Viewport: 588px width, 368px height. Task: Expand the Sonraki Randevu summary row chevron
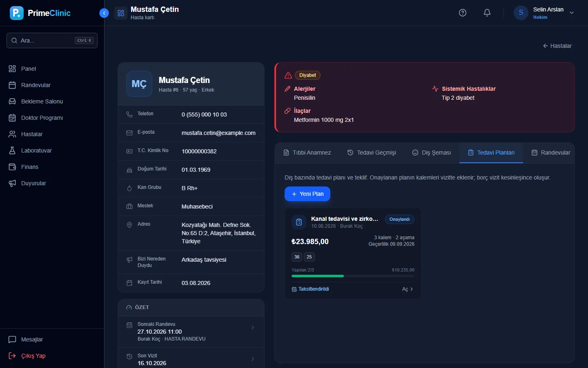(x=253, y=328)
